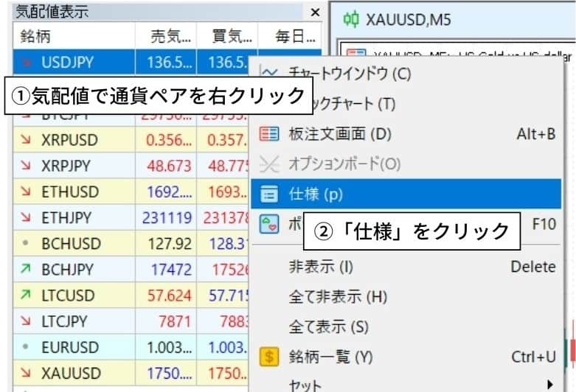Click the candlestick icon next to XAUUSD,M5
The height and width of the screenshot is (392, 576).
pos(351,19)
